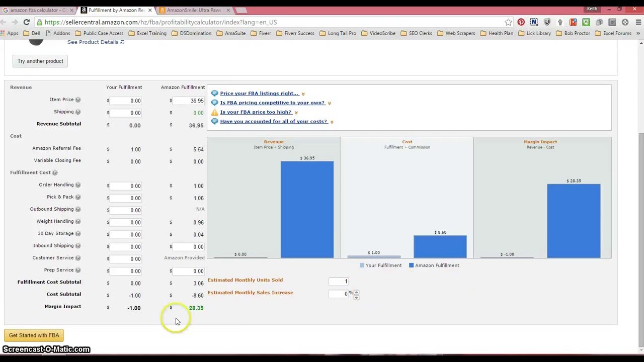Click the Amazon Fulfillment Prep Service field

(189, 271)
